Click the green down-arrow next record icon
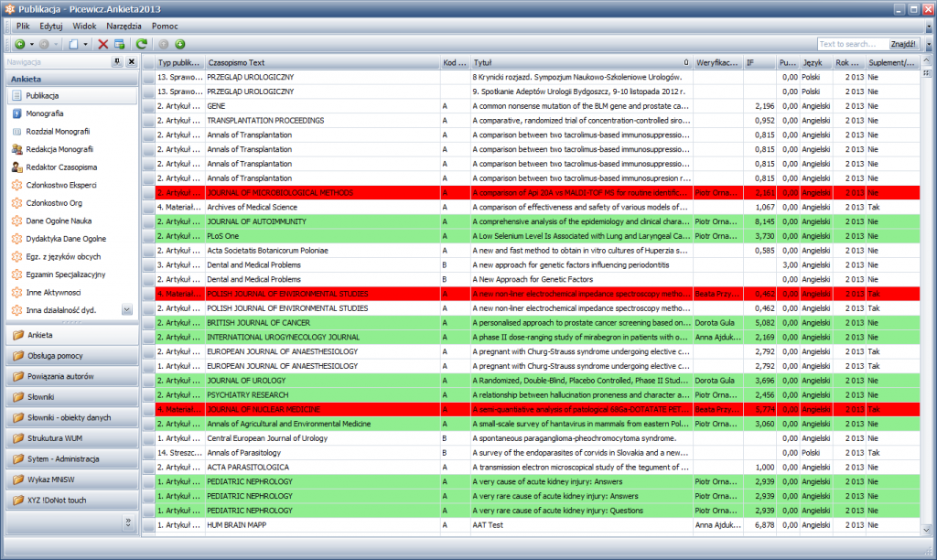This screenshot has height=560, width=937. coord(180,44)
